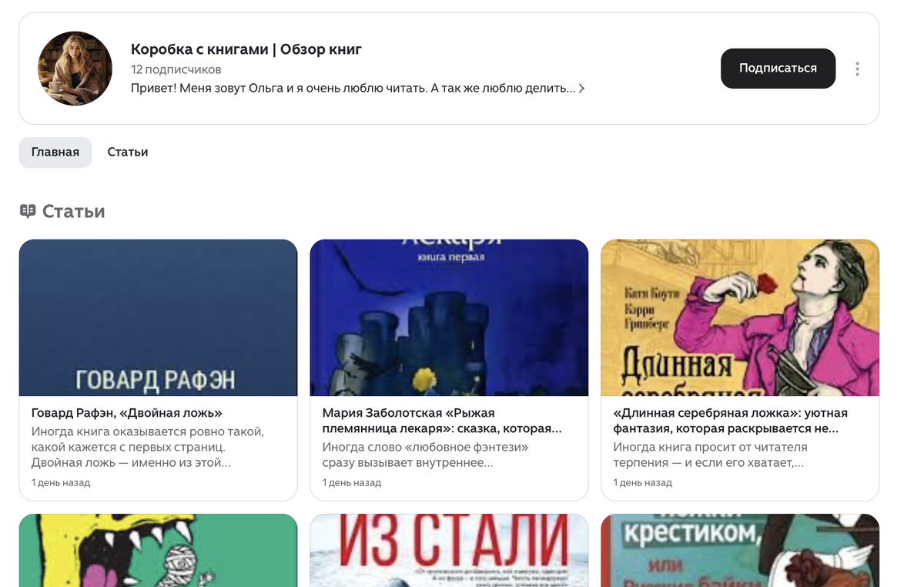
Task: Expand the channel description chevron
Action: (581, 89)
